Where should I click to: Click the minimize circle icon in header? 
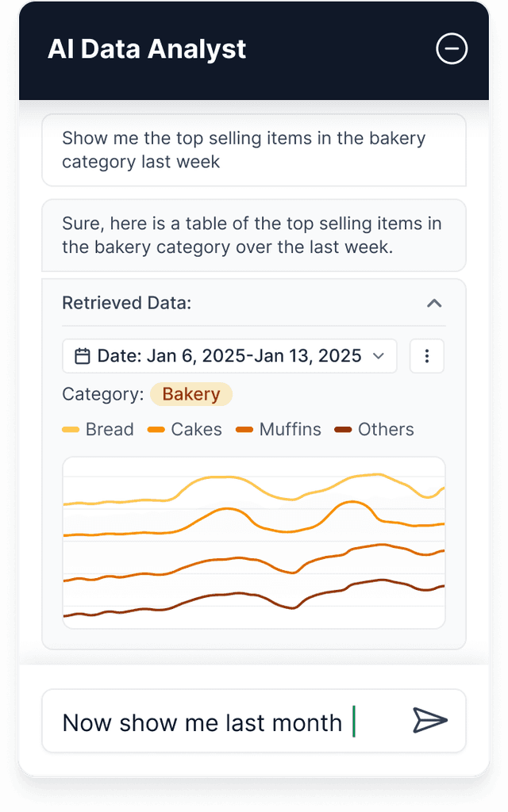point(452,49)
